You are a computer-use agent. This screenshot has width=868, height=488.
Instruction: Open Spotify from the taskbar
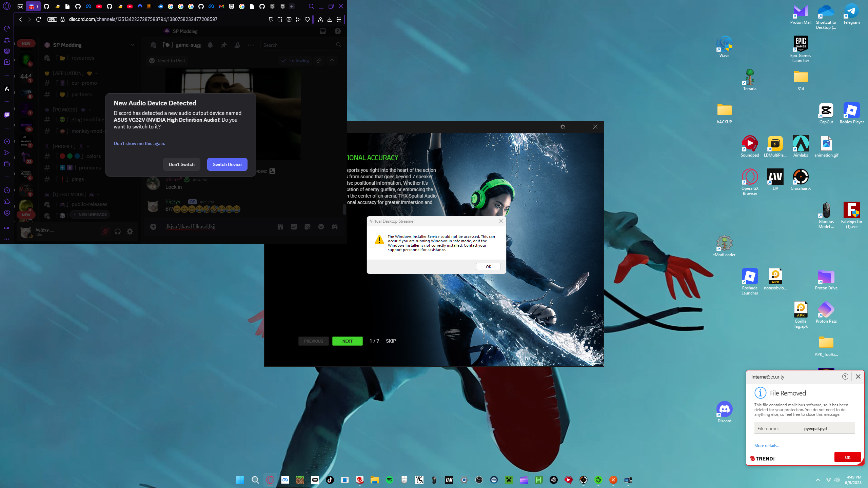pyautogui.click(x=389, y=480)
